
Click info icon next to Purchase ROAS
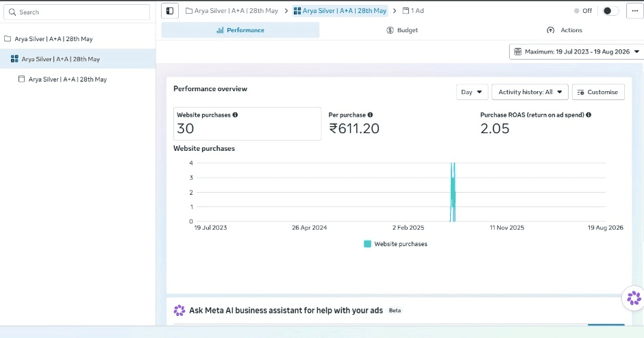(x=589, y=114)
